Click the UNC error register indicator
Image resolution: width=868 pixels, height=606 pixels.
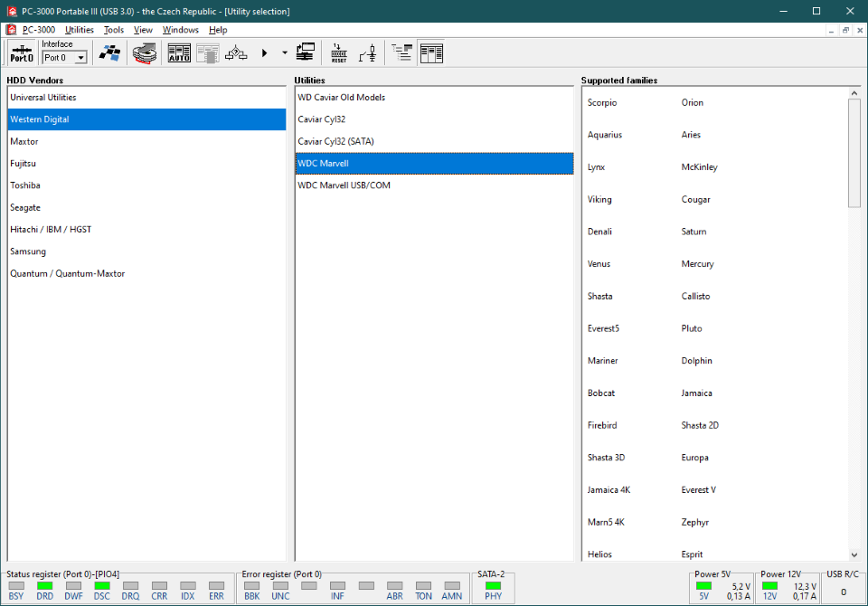pos(280,585)
